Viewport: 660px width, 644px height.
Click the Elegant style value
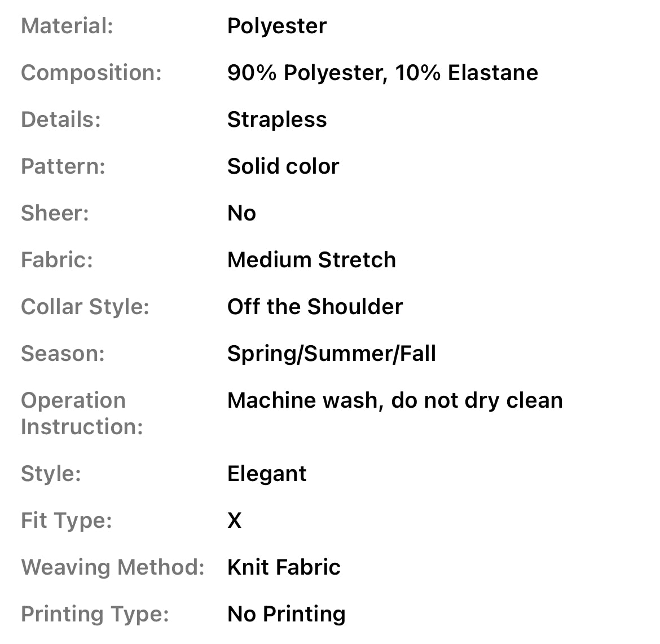tap(267, 474)
